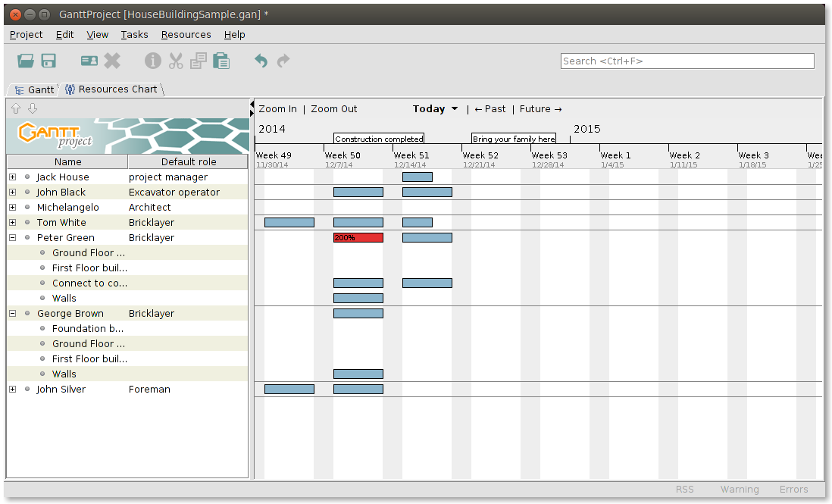Click Zoom In on the chart
The image size is (832, 504).
[277, 109]
